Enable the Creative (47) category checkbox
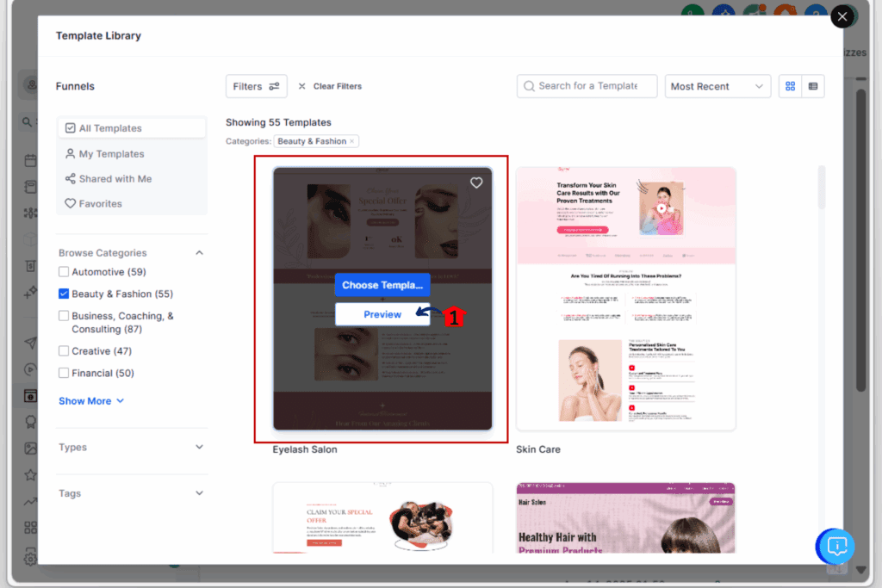This screenshot has height=588, width=882. 64,350
